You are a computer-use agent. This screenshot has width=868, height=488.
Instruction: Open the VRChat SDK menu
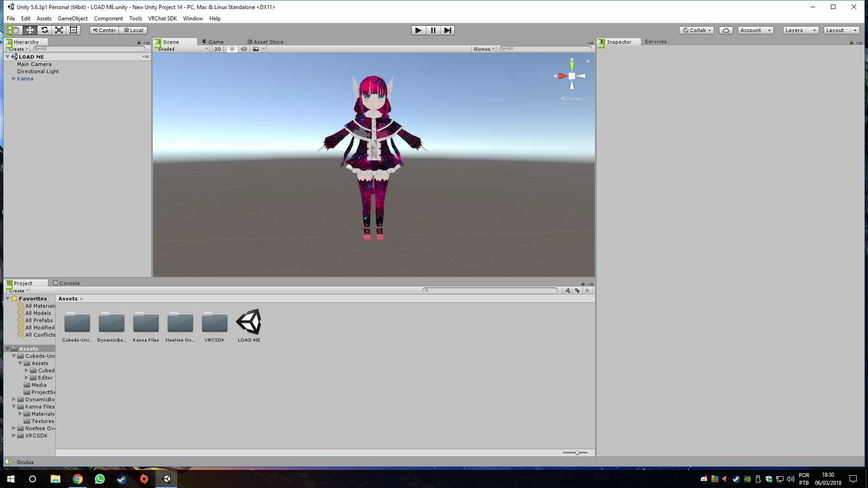point(162,19)
